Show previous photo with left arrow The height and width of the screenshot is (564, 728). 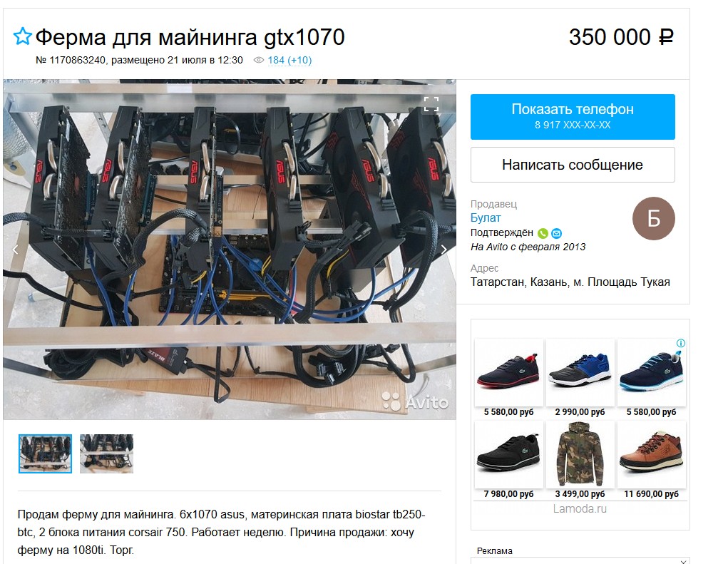click(x=15, y=250)
